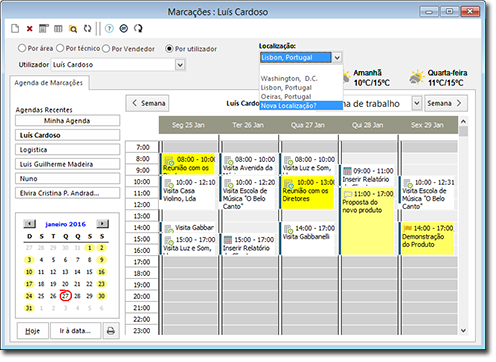This screenshot has height=362, width=496.
Task: Click the Quarta-feira weather forecast icon
Action: (416, 77)
